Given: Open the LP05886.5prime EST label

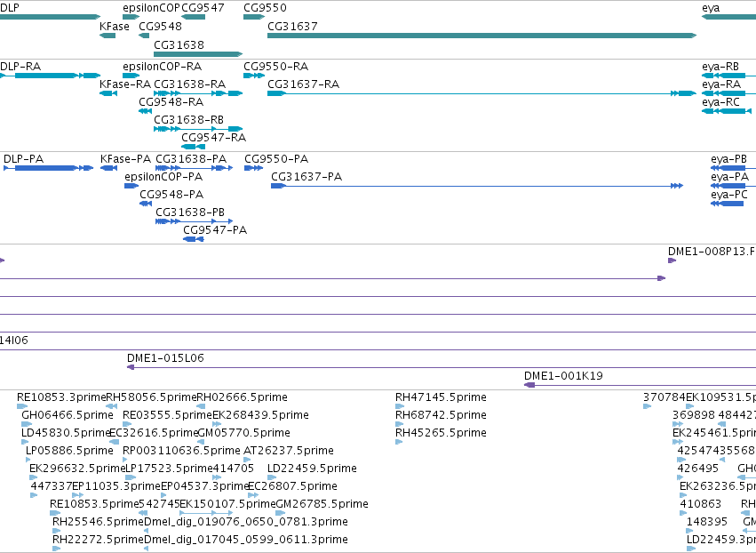Looking at the screenshot, I should pyautogui.click(x=69, y=451).
